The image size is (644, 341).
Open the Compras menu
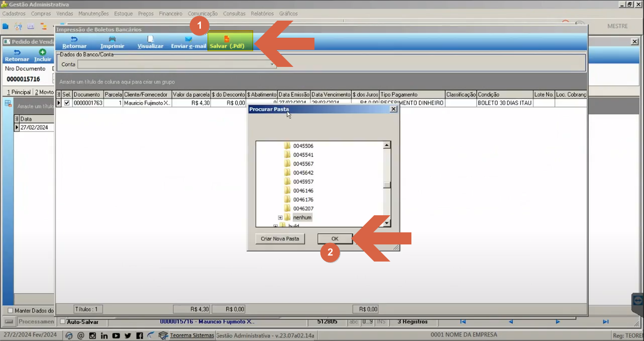coord(41,14)
